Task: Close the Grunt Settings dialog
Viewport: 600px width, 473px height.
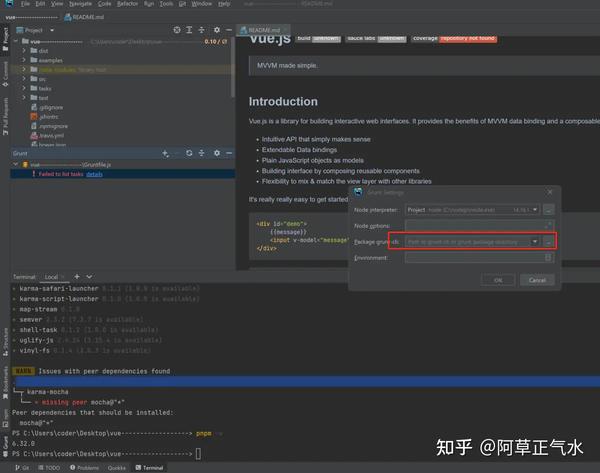Action: [x=549, y=192]
